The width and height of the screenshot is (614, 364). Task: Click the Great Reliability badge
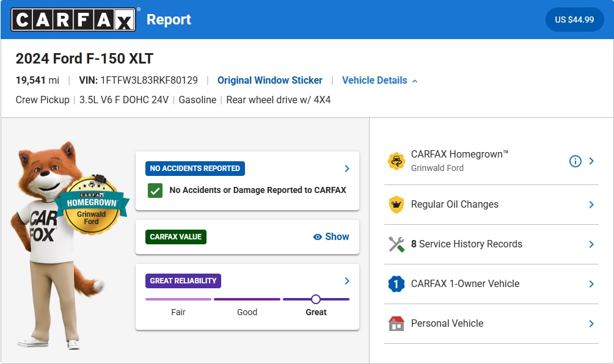click(183, 280)
